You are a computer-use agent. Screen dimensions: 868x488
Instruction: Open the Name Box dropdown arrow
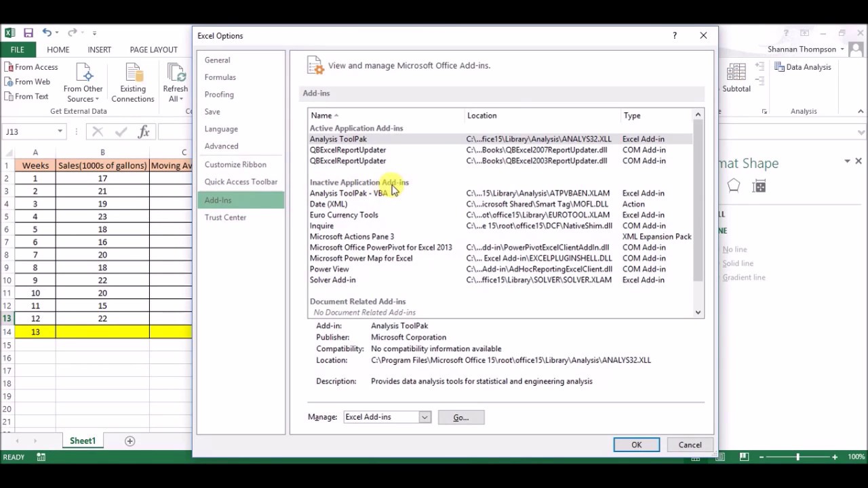[x=60, y=131]
